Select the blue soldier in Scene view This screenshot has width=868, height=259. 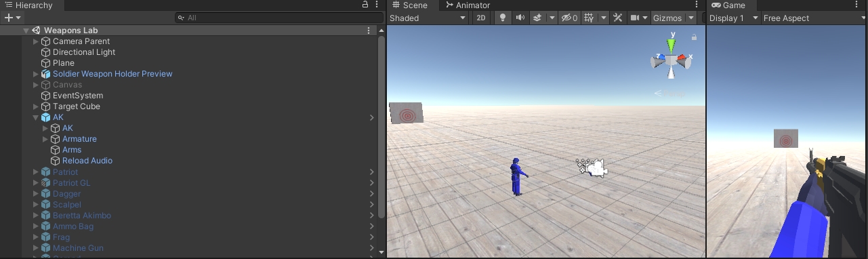(518, 177)
